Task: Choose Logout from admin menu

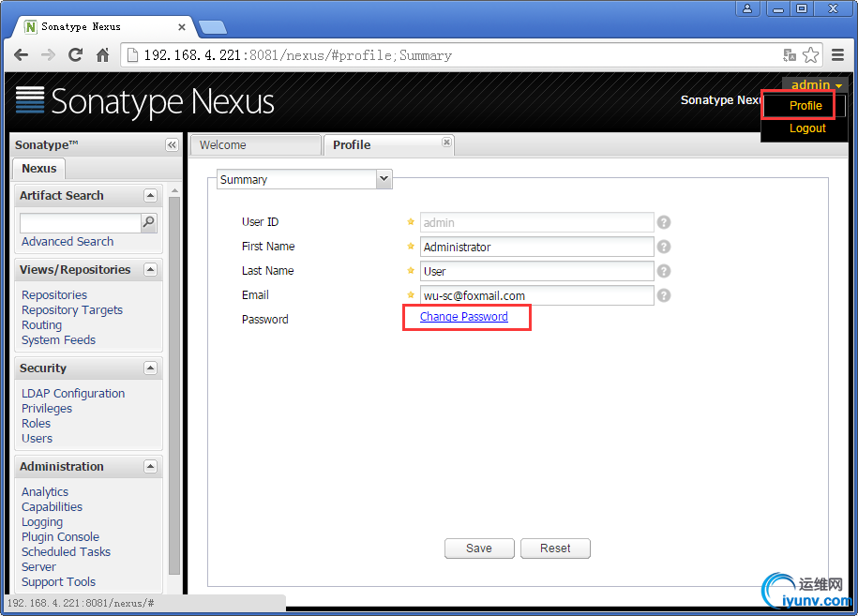Action: (x=807, y=128)
